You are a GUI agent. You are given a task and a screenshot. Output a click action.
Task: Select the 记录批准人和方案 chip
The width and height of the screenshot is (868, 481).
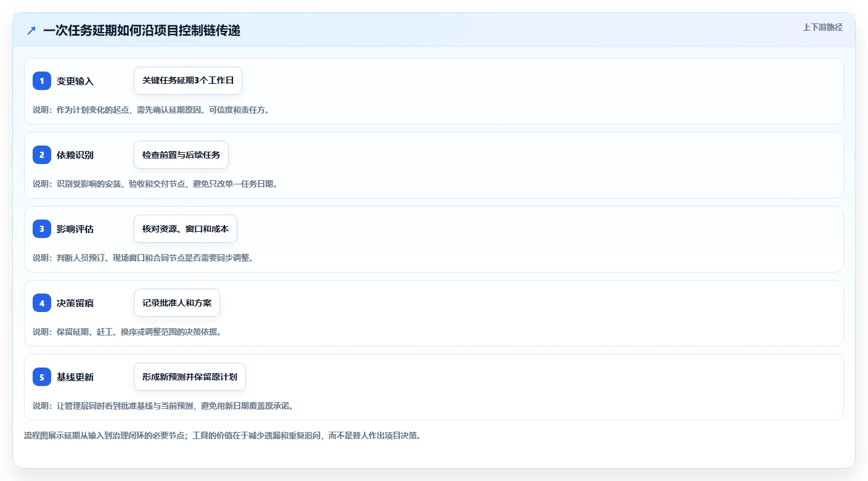coord(177,303)
